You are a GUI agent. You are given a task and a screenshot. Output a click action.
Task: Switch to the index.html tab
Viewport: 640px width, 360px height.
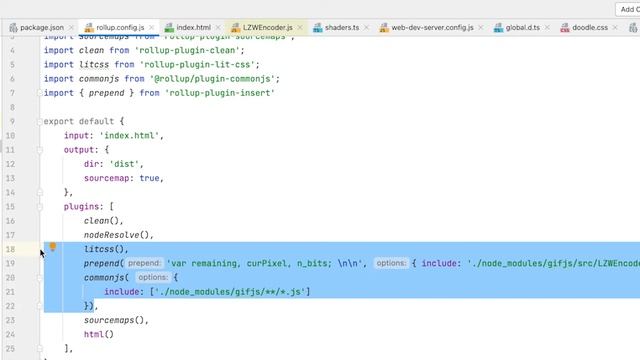point(193,27)
